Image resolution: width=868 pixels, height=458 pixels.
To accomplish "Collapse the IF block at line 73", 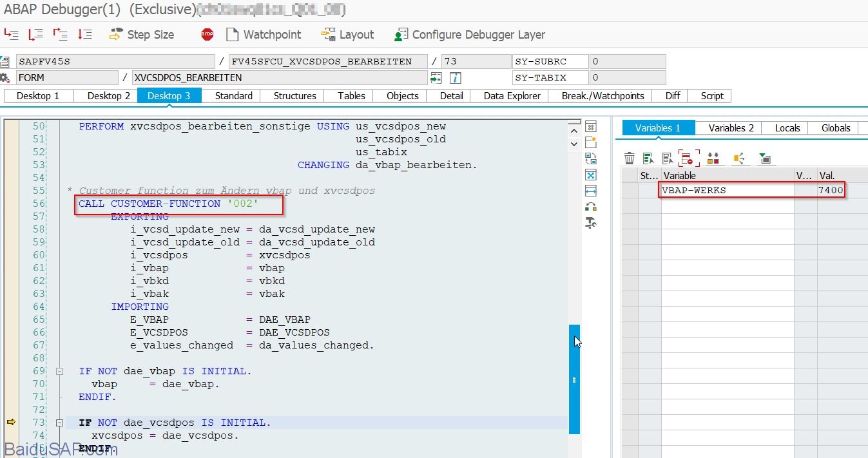I will click(60, 423).
